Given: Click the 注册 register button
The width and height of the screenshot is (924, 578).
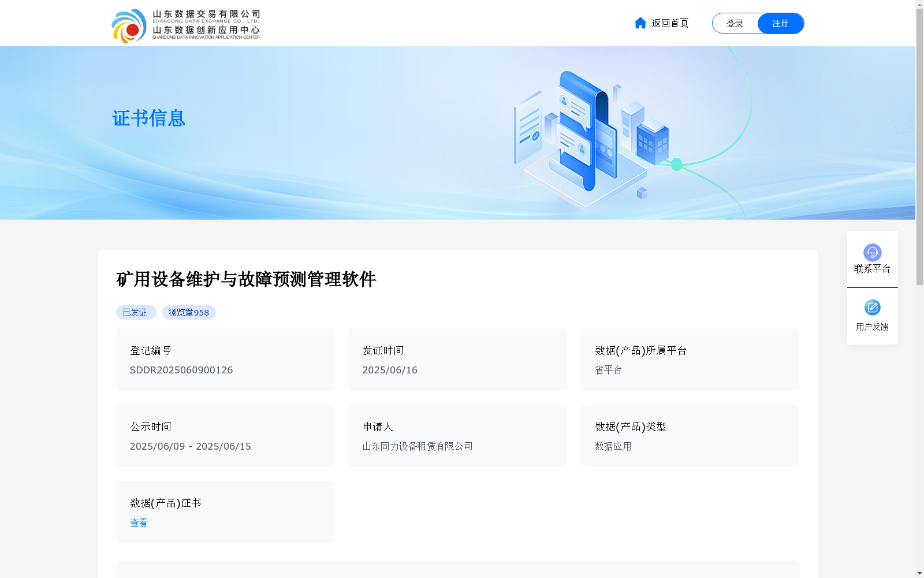Looking at the screenshot, I should pyautogui.click(x=781, y=23).
